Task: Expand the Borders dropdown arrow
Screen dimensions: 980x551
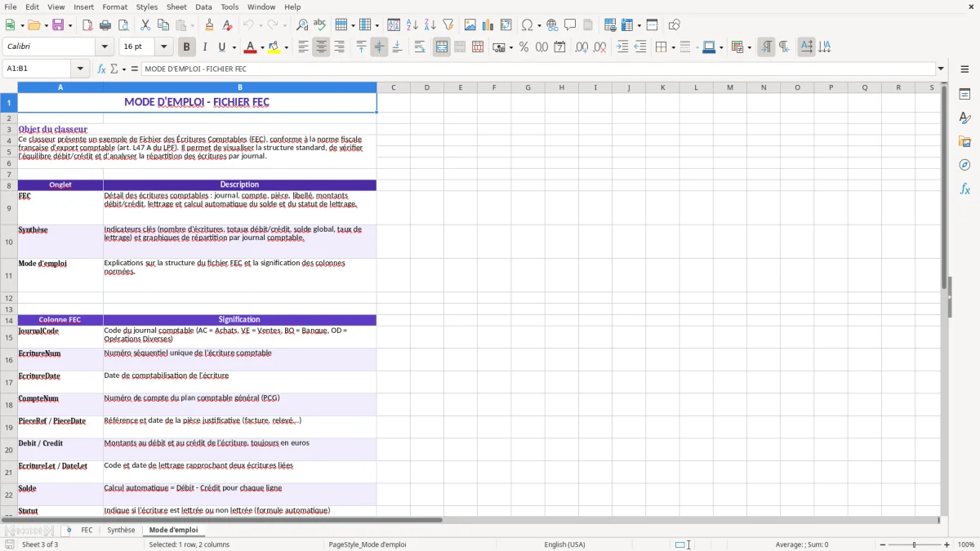Action: (672, 47)
